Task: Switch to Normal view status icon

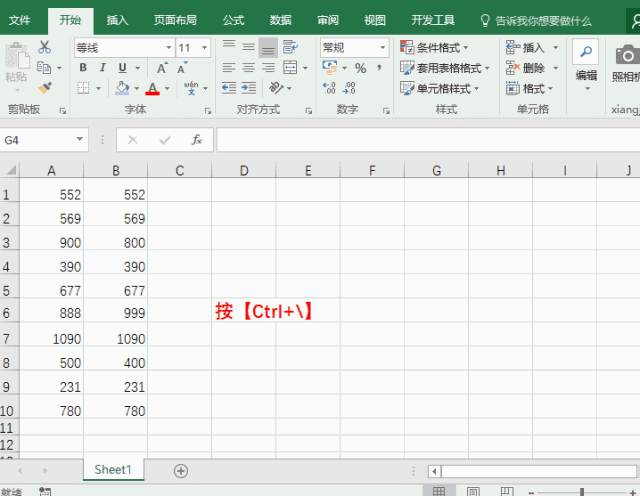Action: pyautogui.click(x=439, y=492)
